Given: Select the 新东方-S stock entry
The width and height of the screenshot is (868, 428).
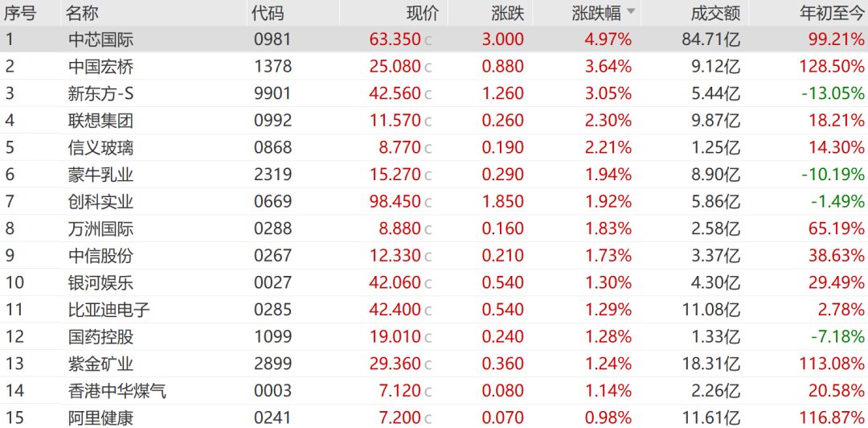Looking at the screenshot, I should (100, 93).
